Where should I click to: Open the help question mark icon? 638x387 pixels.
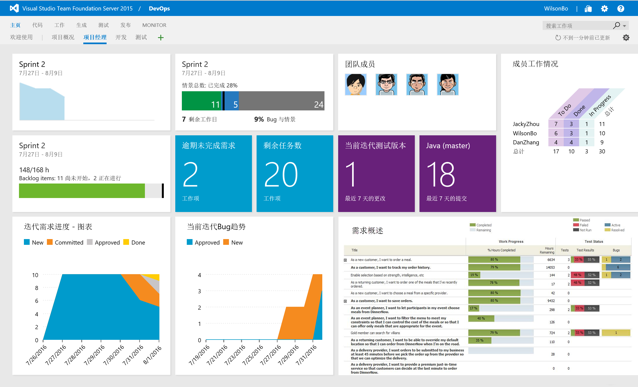[621, 8]
